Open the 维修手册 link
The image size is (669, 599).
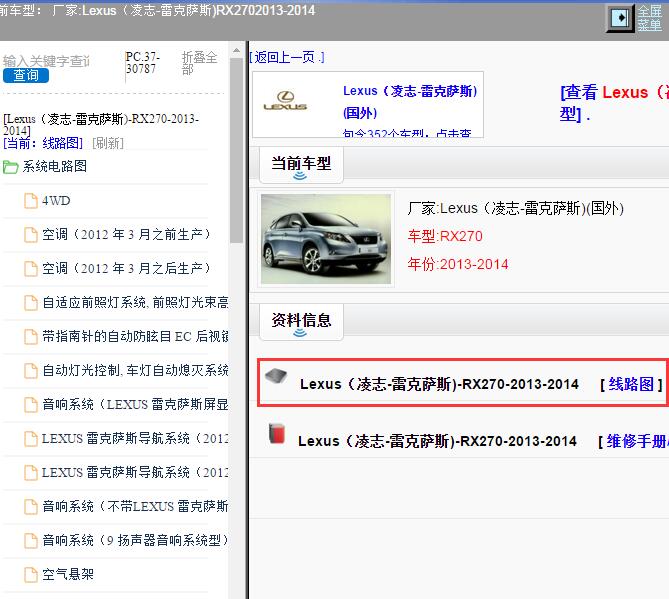click(637, 441)
